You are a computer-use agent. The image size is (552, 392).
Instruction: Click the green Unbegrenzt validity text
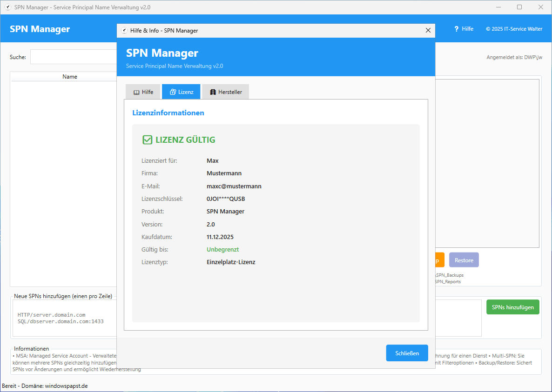click(x=222, y=250)
